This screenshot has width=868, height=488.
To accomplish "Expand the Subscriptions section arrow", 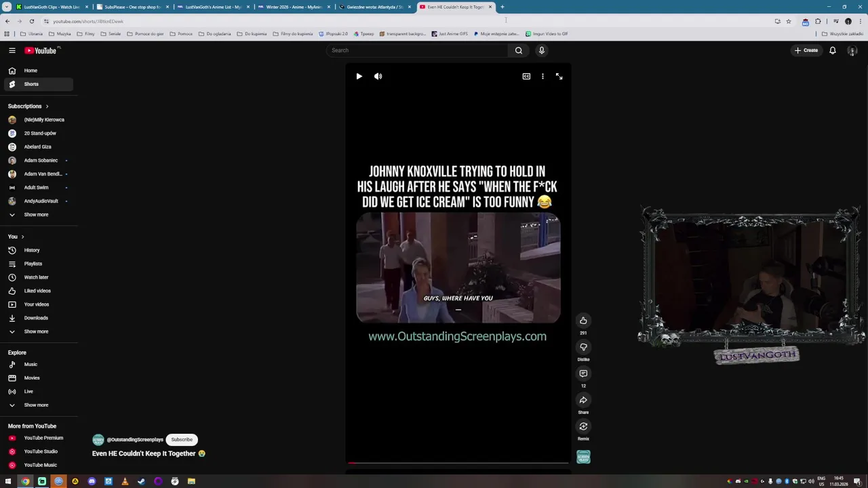I will click(x=47, y=106).
